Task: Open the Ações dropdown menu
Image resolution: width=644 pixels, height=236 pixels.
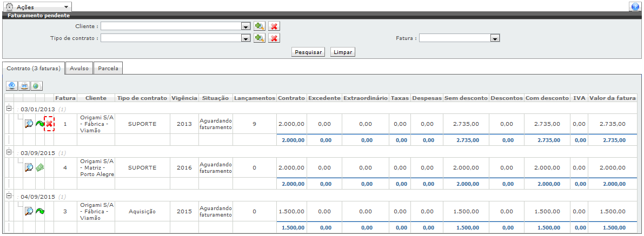Action: 37,7
